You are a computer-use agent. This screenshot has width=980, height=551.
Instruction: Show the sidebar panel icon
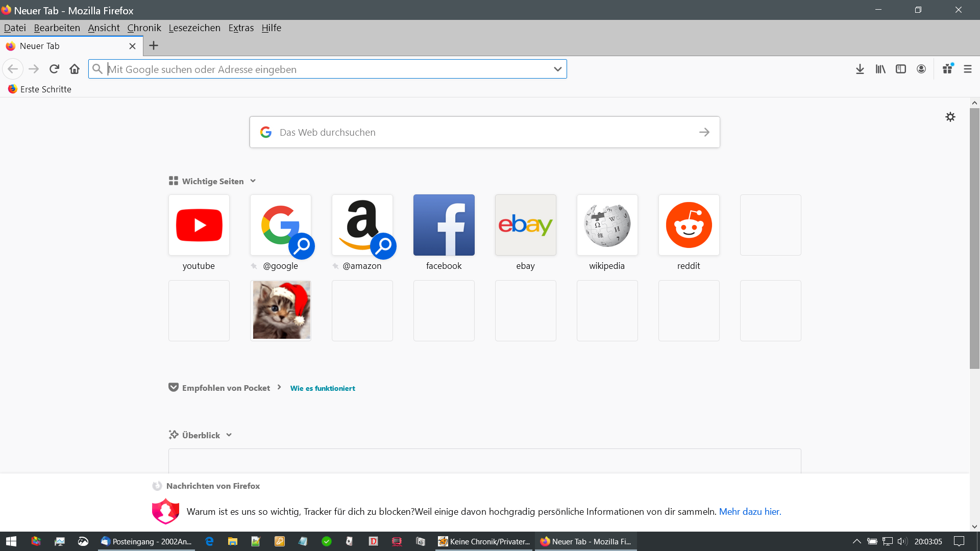(x=901, y=69)
